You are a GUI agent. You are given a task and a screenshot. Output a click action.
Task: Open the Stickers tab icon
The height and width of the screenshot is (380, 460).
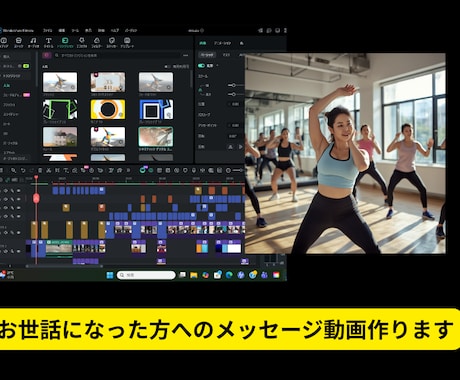(112, 41)
